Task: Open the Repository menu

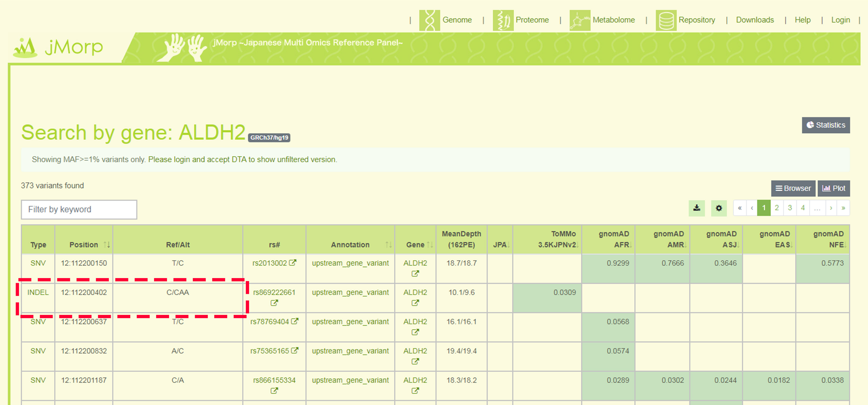Action: tap(697, 20)
